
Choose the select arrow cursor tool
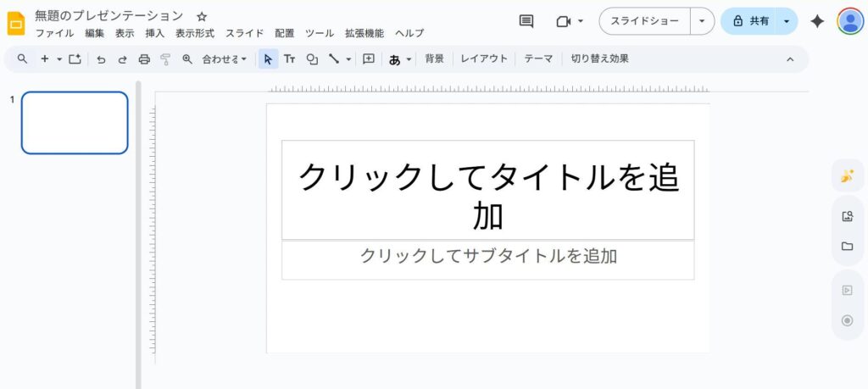269,58
